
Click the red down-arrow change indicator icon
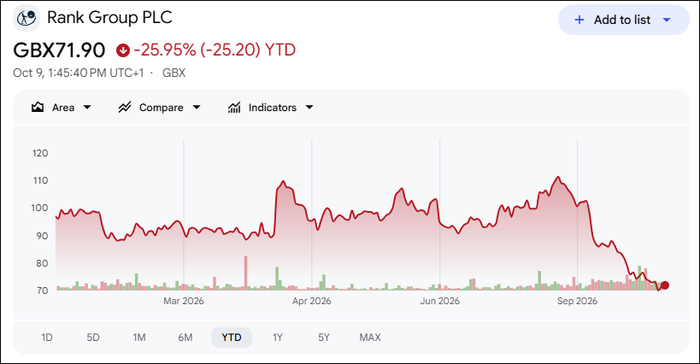click(x=123, y=50)
